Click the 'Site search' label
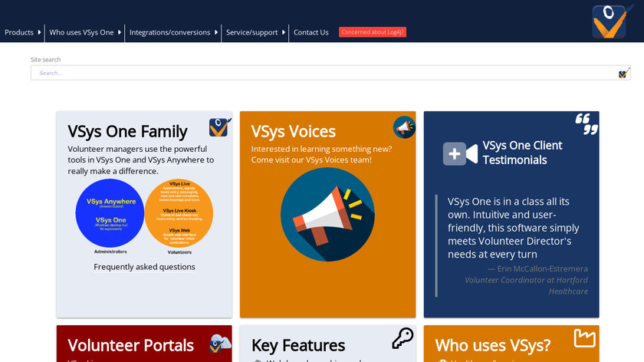Image resolution: width=644 pixels, height=362 pixels. (45, 60)
